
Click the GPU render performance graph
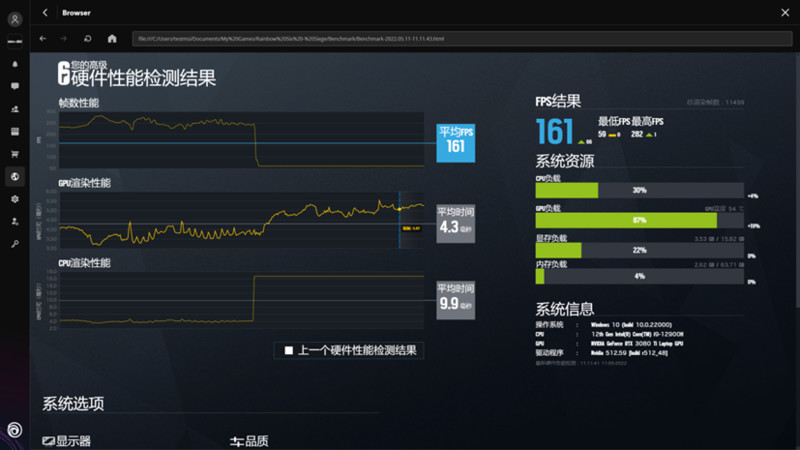coord(241,220)
